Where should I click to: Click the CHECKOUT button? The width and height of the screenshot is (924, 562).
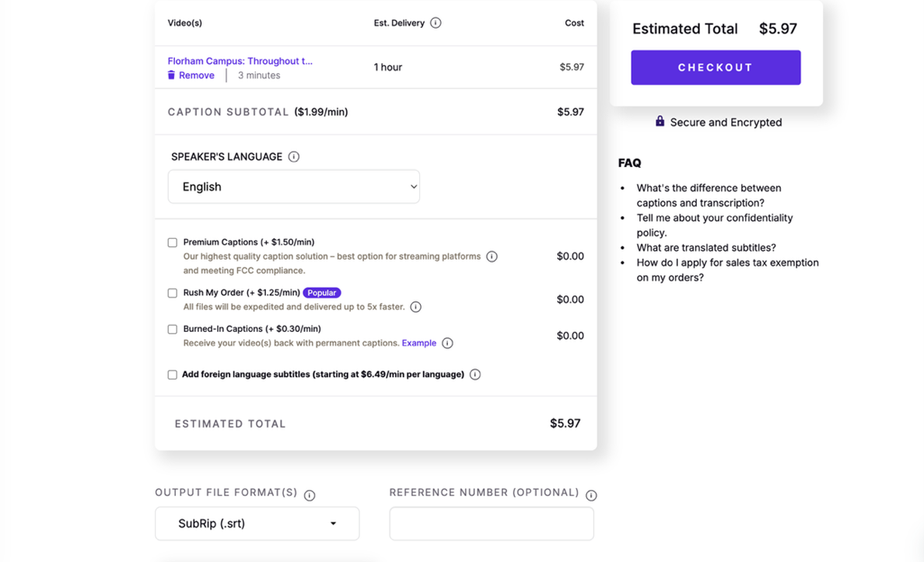715,68
